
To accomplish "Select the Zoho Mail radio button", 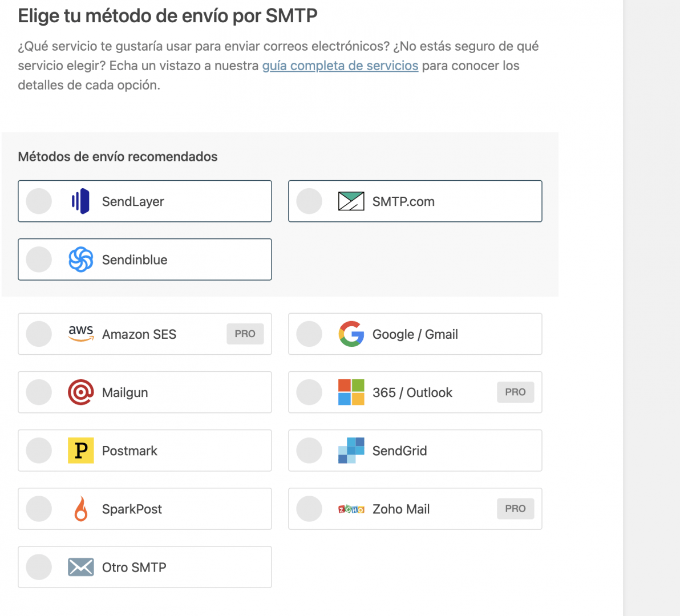I will click(x=309, y=509).
